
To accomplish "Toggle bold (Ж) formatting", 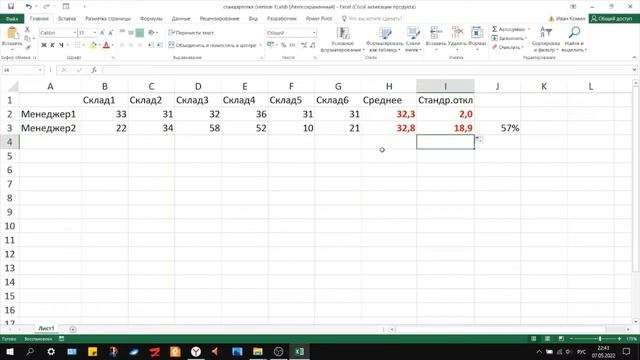I will [44, 45].
